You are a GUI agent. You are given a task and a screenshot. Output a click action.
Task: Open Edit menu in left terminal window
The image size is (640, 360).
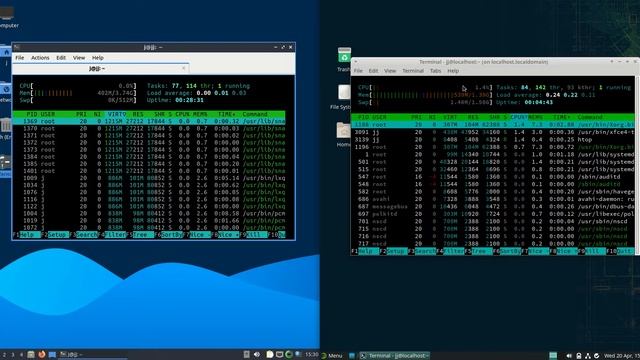pyautogui.click(x=61, y=58)
